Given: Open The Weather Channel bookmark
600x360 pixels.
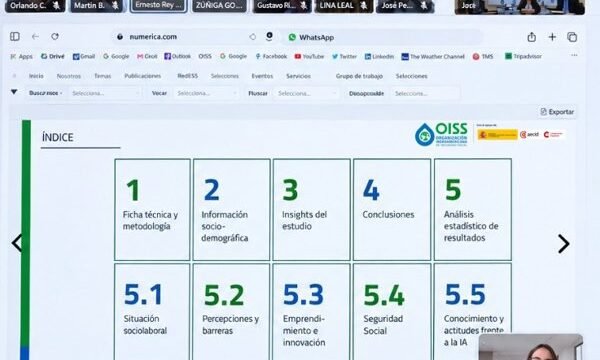Looking at the screenshot, I should [x=433, y=57].
